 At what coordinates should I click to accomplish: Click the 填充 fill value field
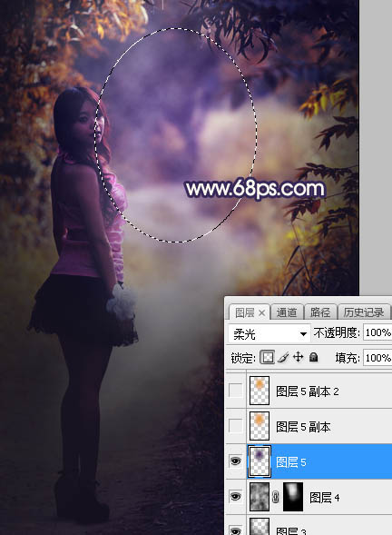pos(377,358)
